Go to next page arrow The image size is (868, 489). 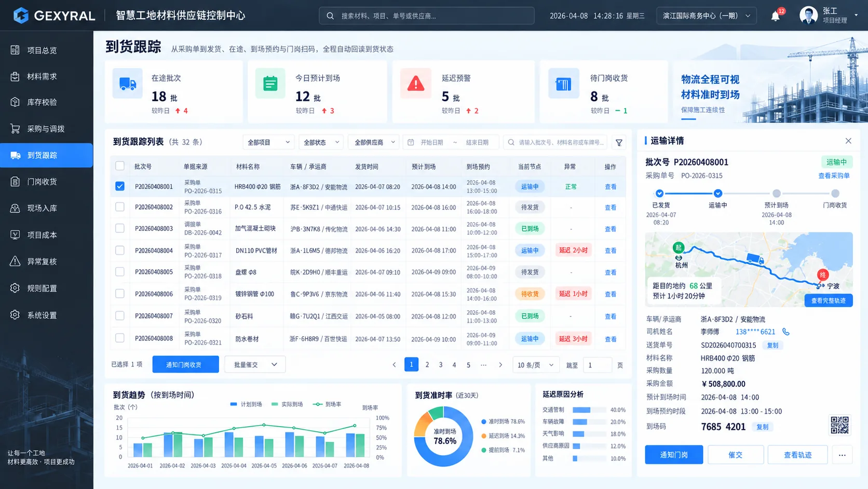click(500, 365)
